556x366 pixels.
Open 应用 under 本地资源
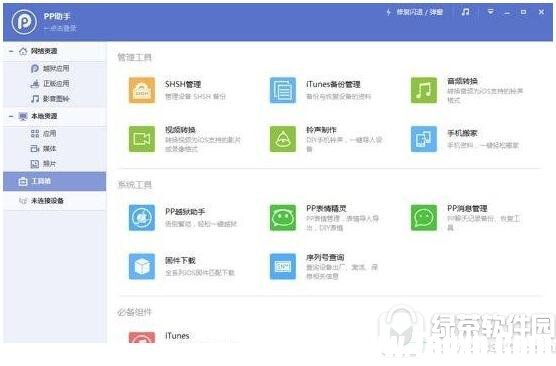(x=44, y=134)
